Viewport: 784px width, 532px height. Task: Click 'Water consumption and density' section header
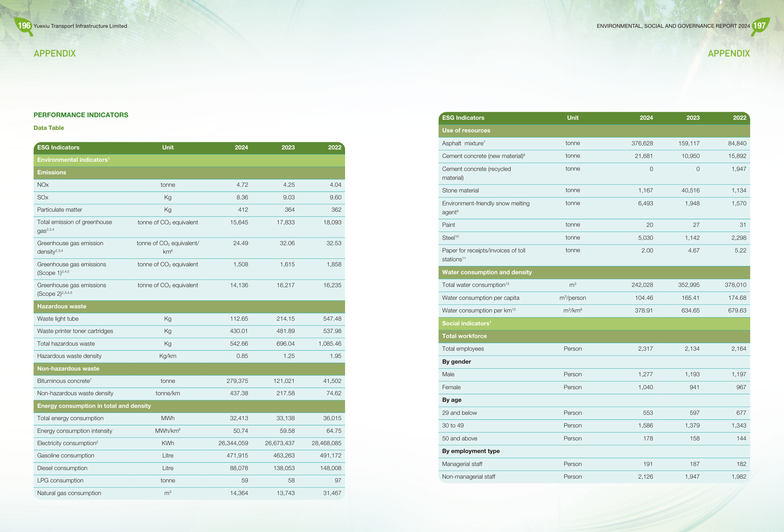594,273
